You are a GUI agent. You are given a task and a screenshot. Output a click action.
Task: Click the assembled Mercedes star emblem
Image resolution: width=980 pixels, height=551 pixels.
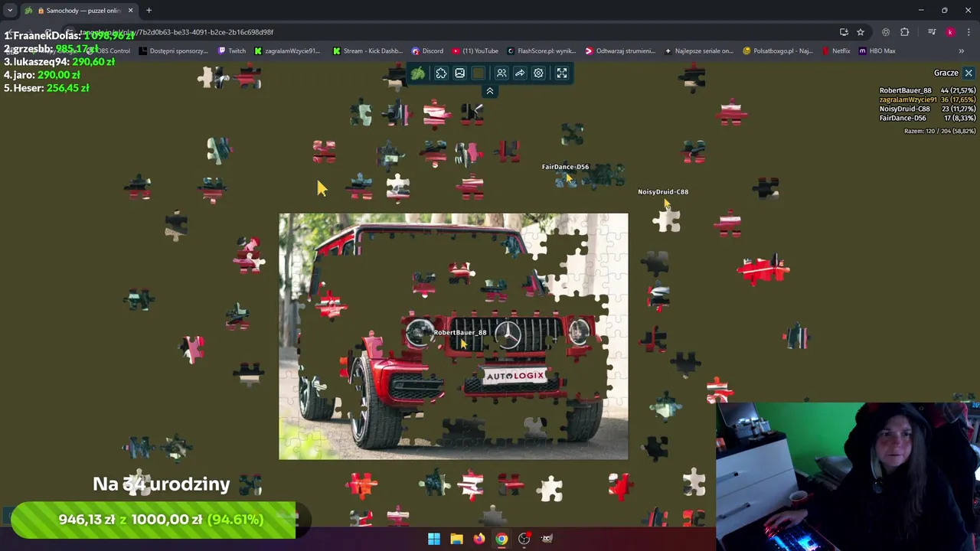508,334
